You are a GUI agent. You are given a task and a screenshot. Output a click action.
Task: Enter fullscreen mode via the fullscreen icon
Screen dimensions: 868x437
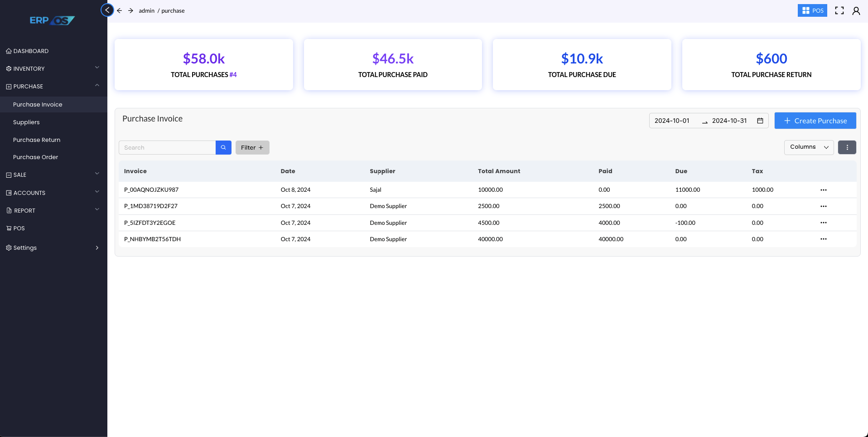click(839, 10)
